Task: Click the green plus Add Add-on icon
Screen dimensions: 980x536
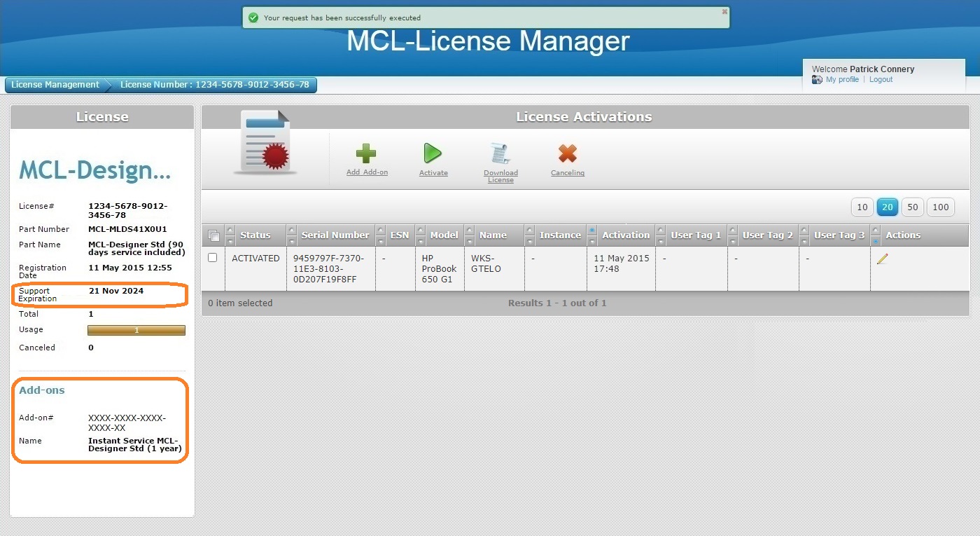Action: click(366, 153)
